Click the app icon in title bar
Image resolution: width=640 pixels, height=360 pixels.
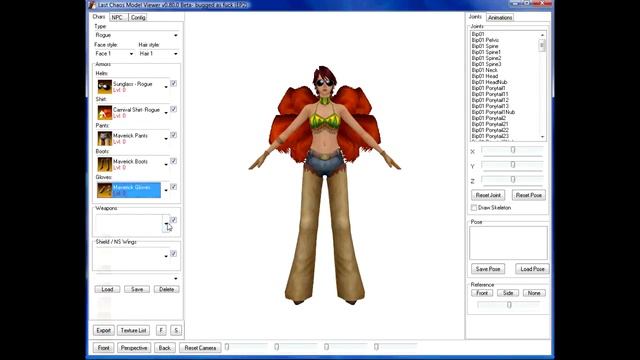tap(92, 5)
